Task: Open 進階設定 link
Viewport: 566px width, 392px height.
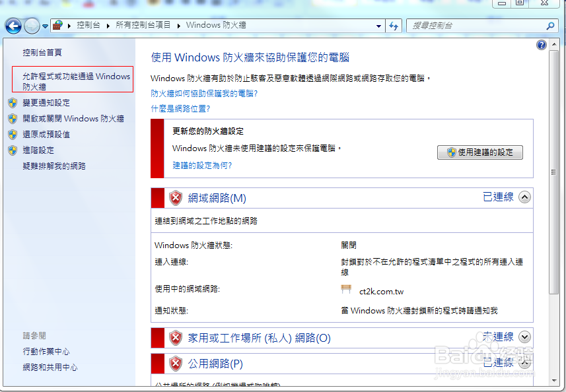Action: [x=38, y=150]
